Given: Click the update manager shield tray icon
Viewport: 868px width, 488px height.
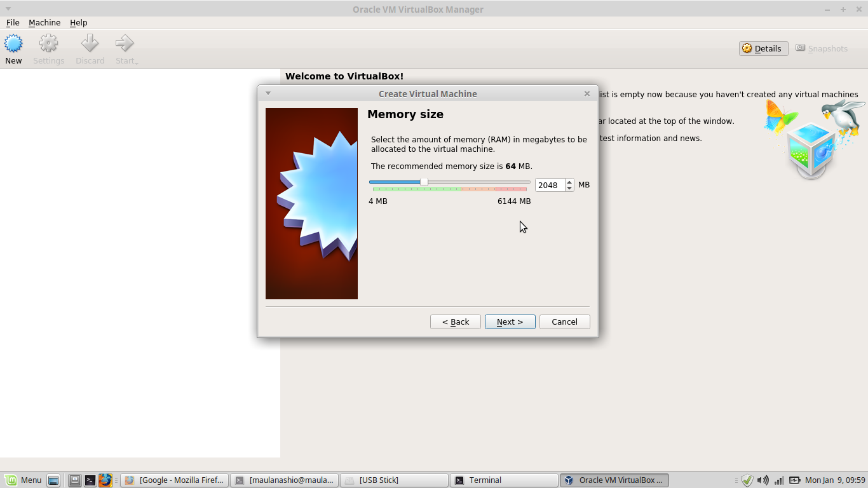Looking at the screenshot, I should coord(747,480).
